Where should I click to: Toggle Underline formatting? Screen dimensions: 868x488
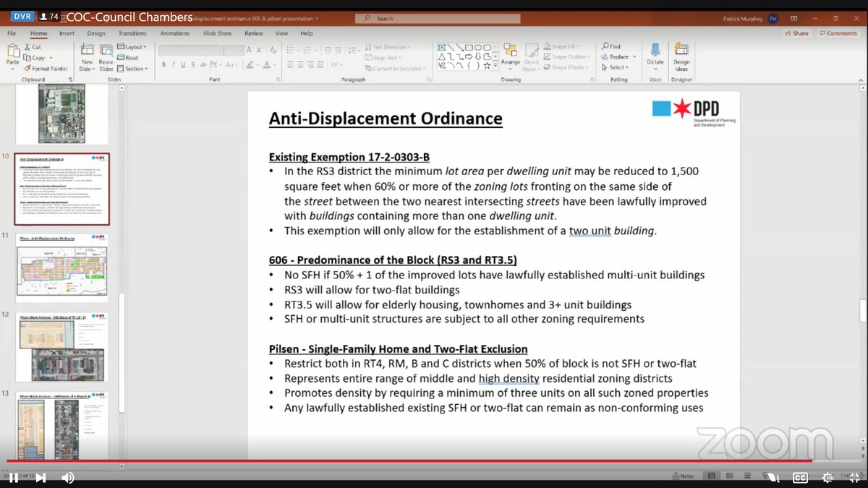(x=184, y=64)
